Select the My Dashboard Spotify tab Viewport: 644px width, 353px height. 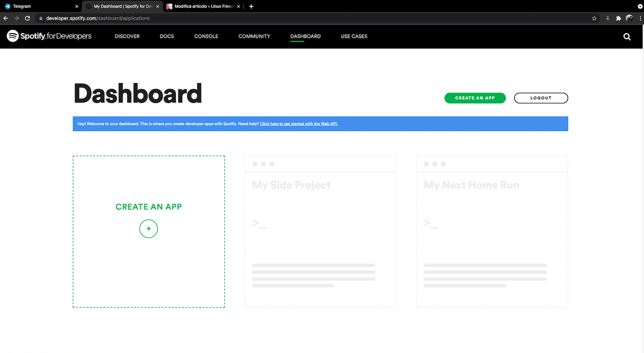[122, 6]
